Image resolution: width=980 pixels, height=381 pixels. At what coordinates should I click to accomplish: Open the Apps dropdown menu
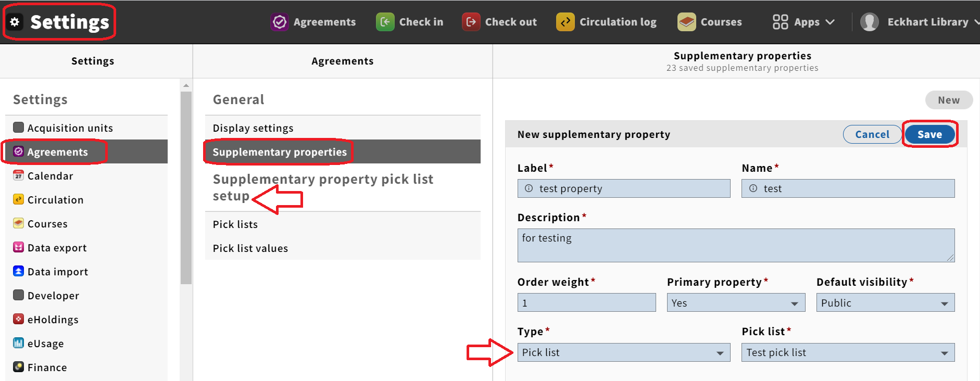[x=804, y=22]
